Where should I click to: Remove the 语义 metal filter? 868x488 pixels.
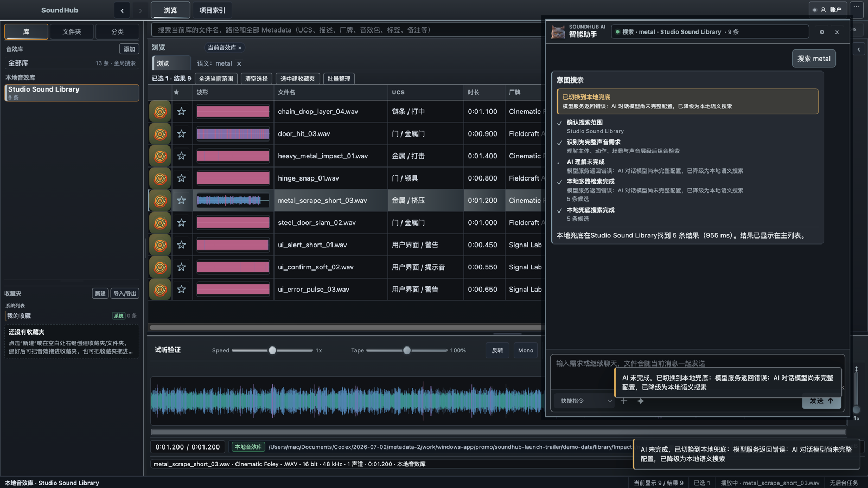[239, 64]
